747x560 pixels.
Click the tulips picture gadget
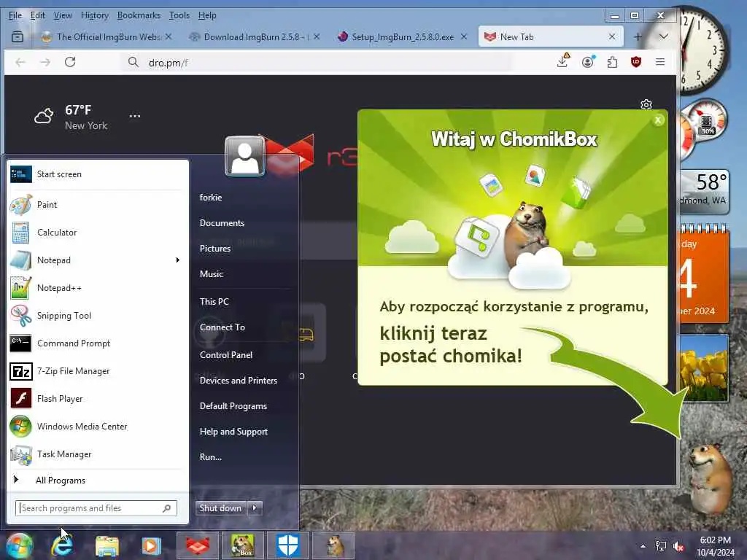(704, 368)
